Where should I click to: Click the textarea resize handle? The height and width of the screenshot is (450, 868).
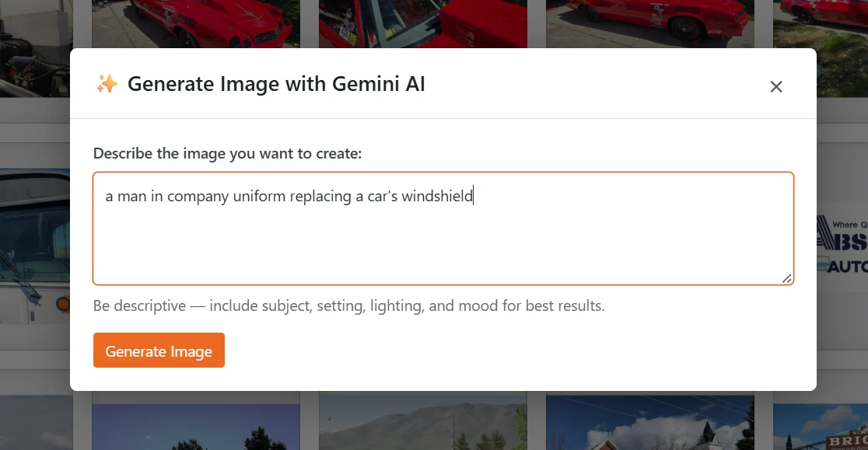coord(787,279)
